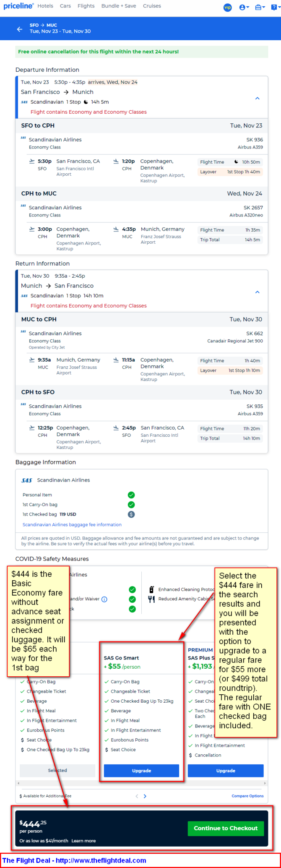This screenshot has width=281, height=868.
Task: Click the horizontal scrollbar under the fare options
Action: click(x=141, y=783)
